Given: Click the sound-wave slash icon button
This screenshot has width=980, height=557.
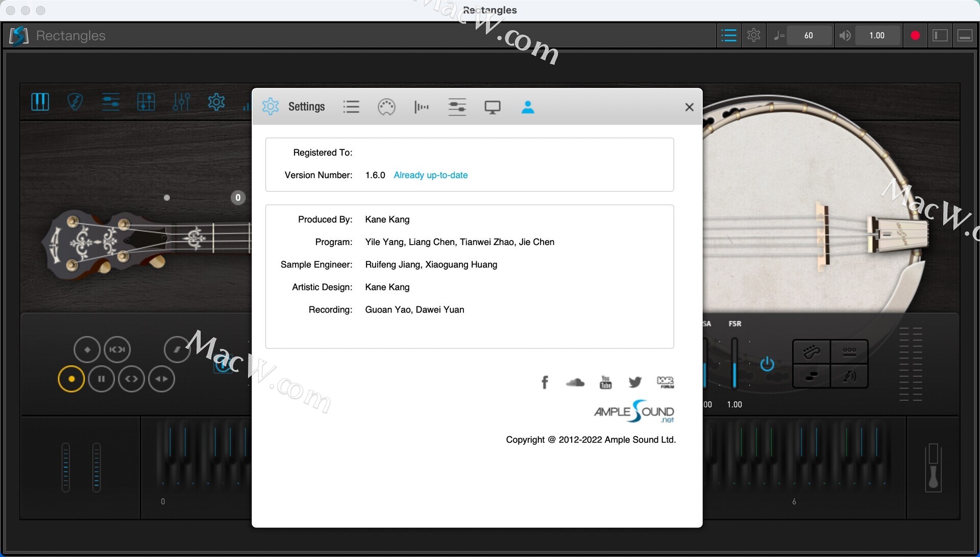Looking at the screenshot, I should (849, 376).
